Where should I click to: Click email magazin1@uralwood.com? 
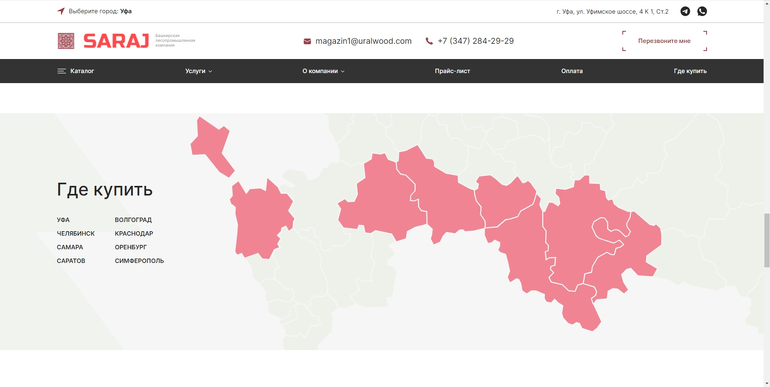point(363,41)
